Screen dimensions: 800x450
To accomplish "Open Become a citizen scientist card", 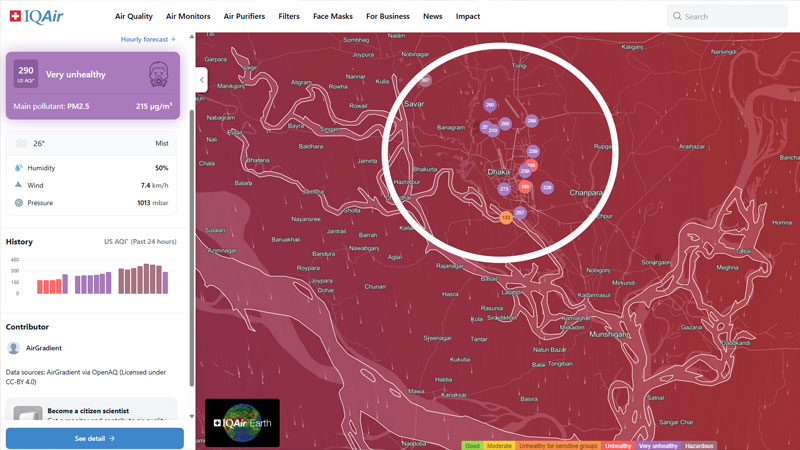I will click(92, 410).
